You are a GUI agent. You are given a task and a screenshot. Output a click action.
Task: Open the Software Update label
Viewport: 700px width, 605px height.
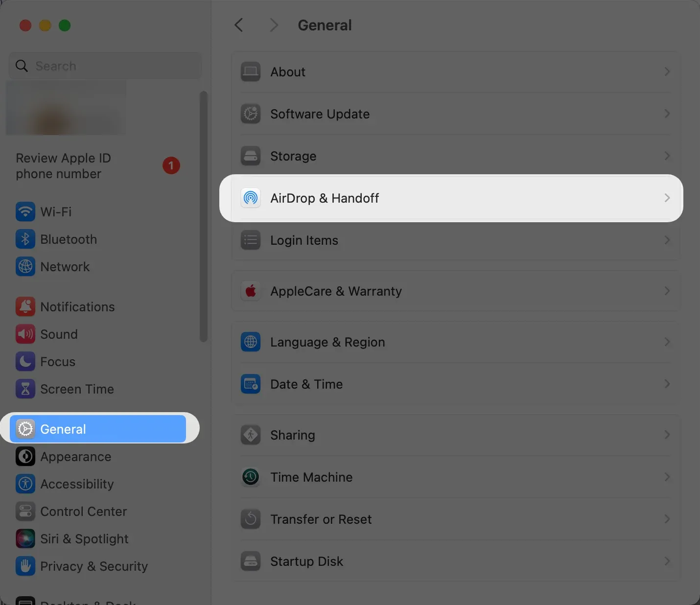coord(320,114)
